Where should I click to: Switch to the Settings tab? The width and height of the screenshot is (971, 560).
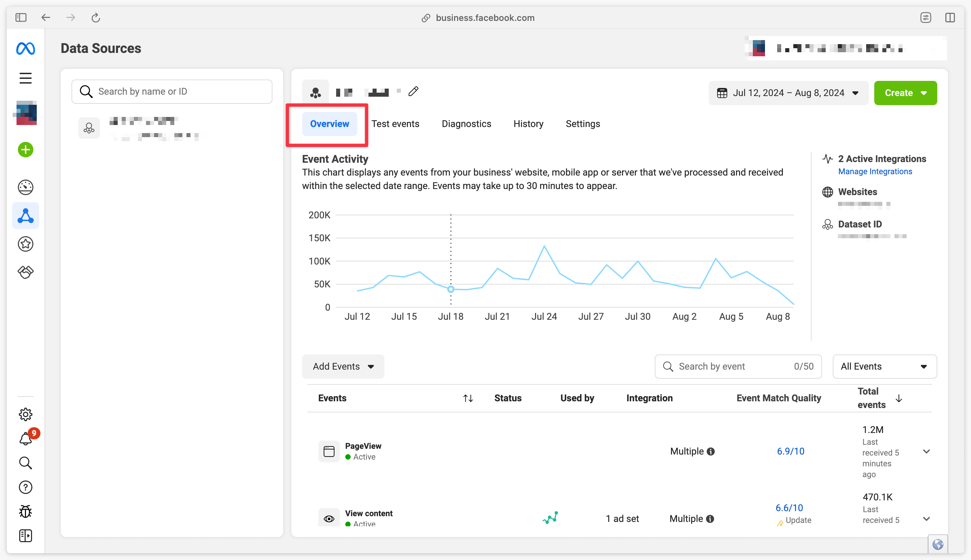tap(583, 124)
